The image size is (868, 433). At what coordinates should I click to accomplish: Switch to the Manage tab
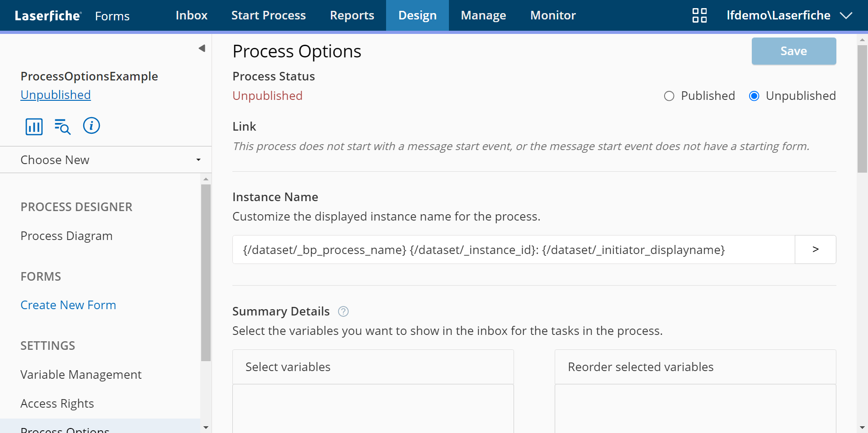483,15
